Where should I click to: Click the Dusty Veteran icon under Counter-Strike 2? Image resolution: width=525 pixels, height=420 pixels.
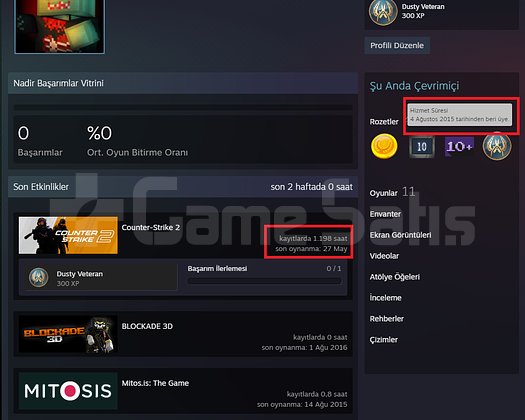pyautogui.click(x=38, y=277)
